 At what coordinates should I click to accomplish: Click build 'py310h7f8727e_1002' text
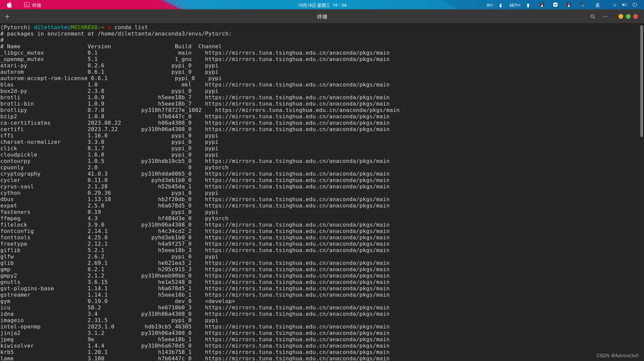pos(171,110)
